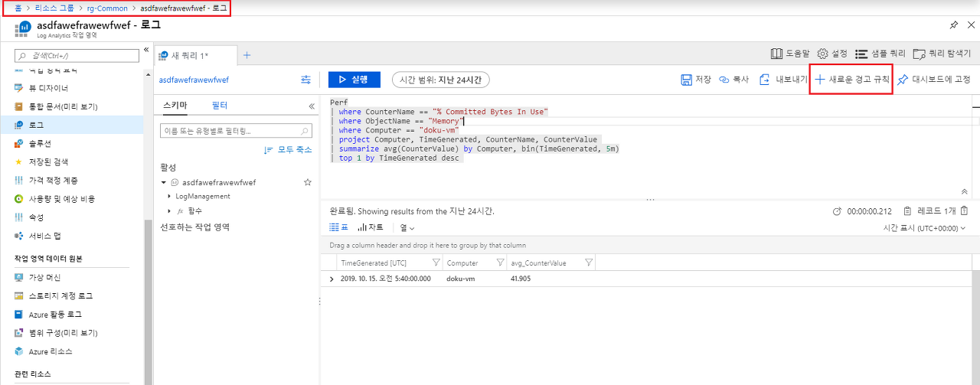Collapse the sidebar with double chevron
The width and height of the screenshot is (980, 385).
pyautogui.click(x=146, y=50)
